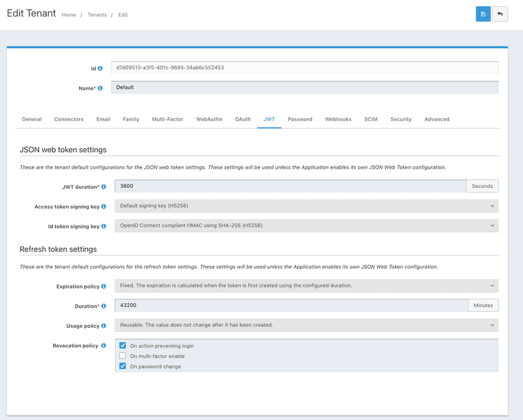Open the Usage policy dropdown
The width and height of the screenshot is (523, 420).
306,325
